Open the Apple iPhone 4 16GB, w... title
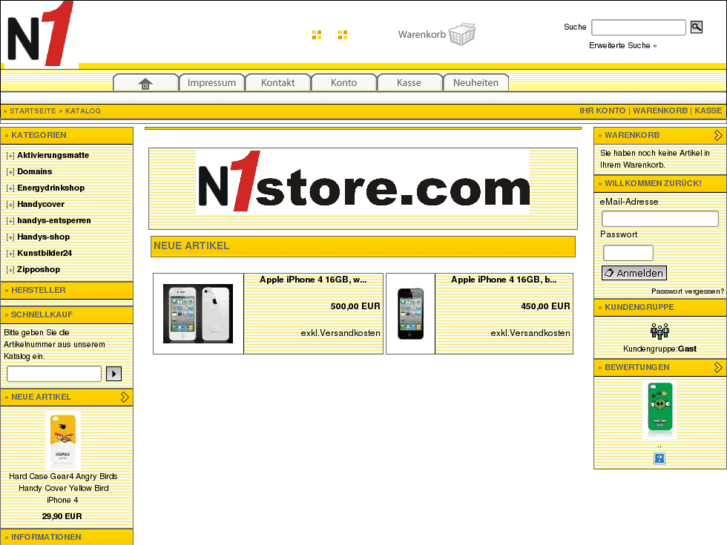This screenshot has width=727, height=545. click(x=313, y=280)
